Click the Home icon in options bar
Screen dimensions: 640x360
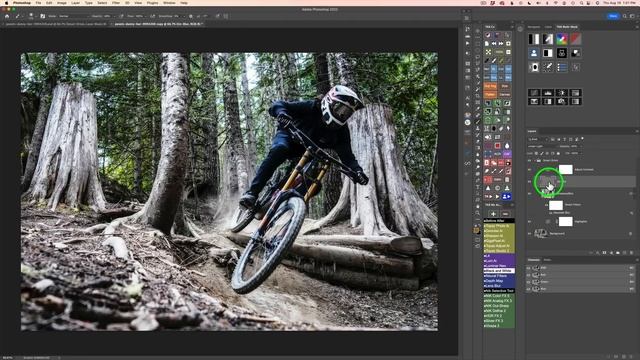click(7, 16)
